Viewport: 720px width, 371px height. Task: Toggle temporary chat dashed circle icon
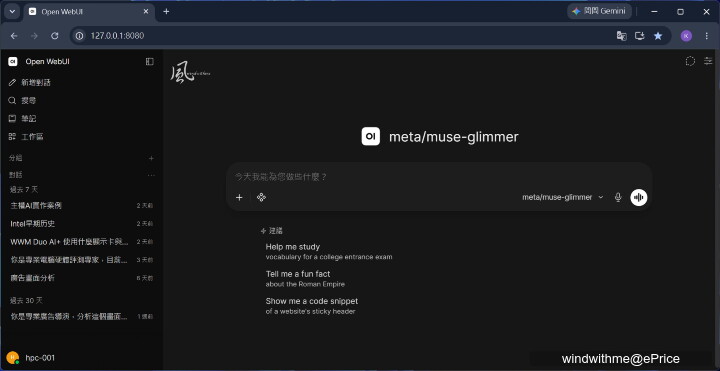click(690, 61)
